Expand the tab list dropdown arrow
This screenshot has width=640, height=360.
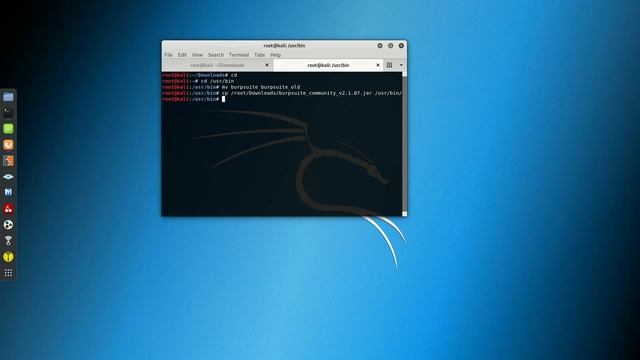[x=401, y=65]
